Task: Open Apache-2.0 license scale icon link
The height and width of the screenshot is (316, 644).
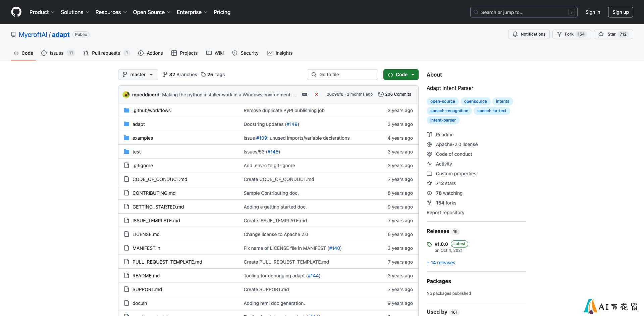Action: click(429, 144)
